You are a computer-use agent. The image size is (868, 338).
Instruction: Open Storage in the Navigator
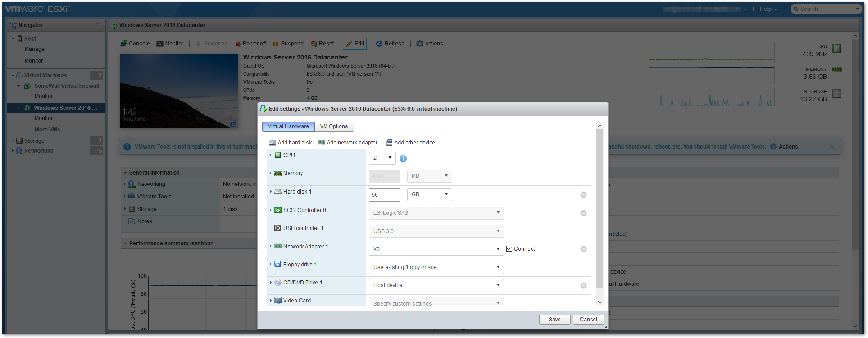(34, 141)
